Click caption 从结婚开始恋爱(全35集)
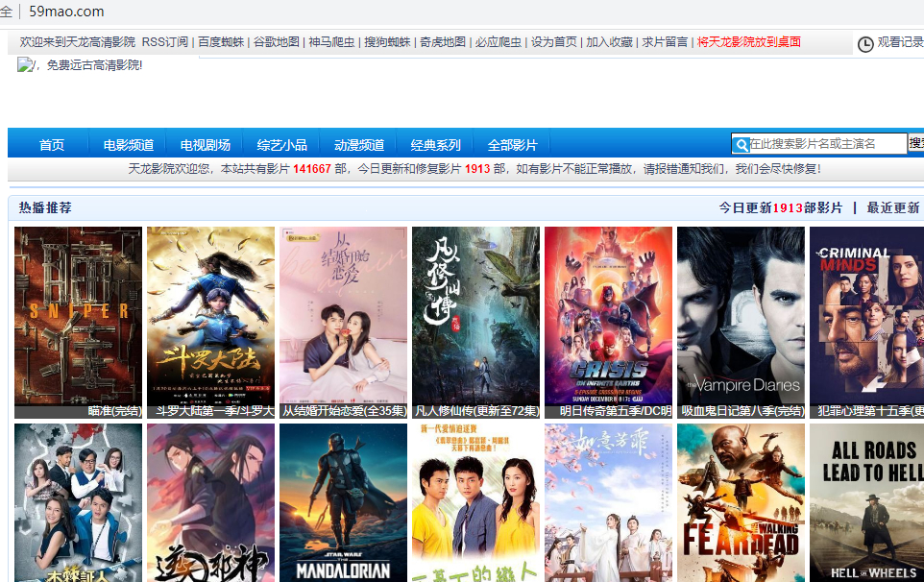The image size is (924, 582). tap(344, 411)
